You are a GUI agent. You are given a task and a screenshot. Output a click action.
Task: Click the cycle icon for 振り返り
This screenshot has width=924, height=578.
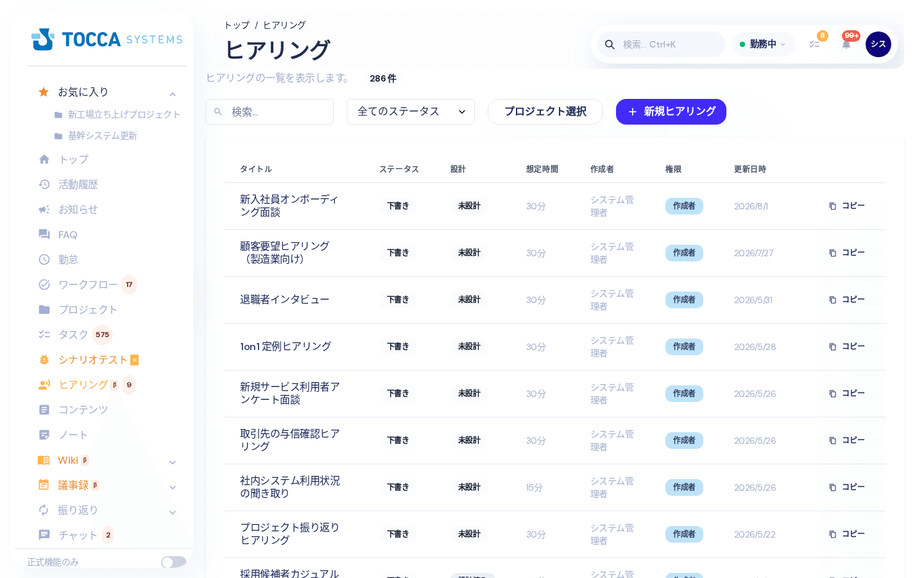coord(44,510)
